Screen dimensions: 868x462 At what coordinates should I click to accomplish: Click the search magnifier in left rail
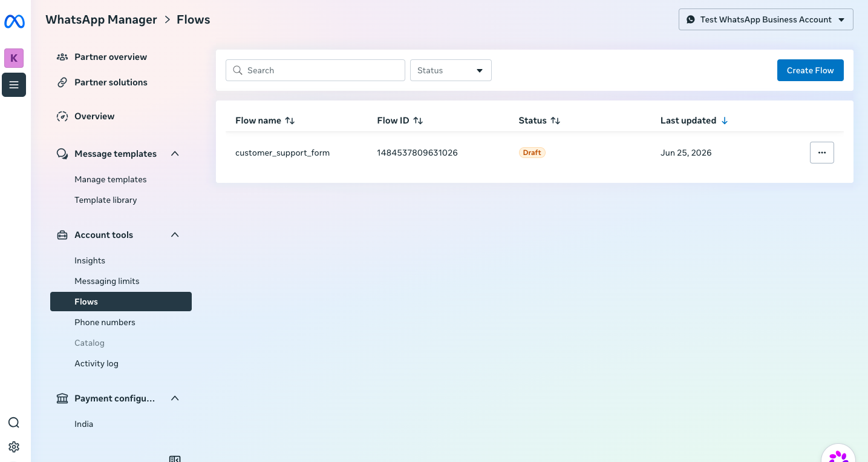tap(14, 423)
